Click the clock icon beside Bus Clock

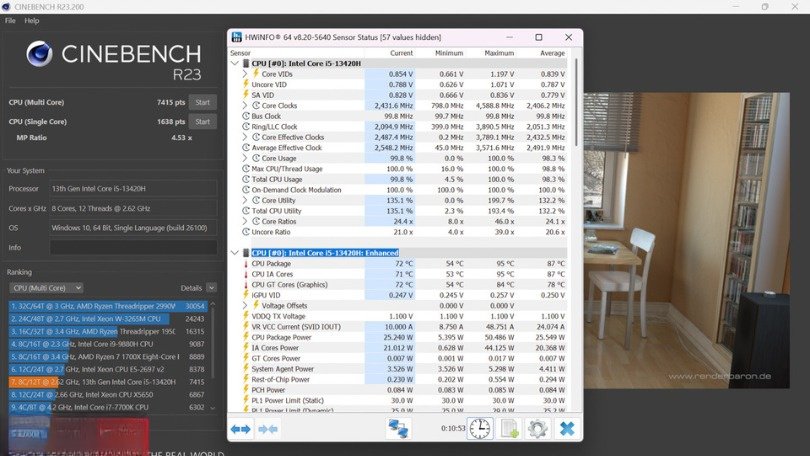[x=246, y=116]
